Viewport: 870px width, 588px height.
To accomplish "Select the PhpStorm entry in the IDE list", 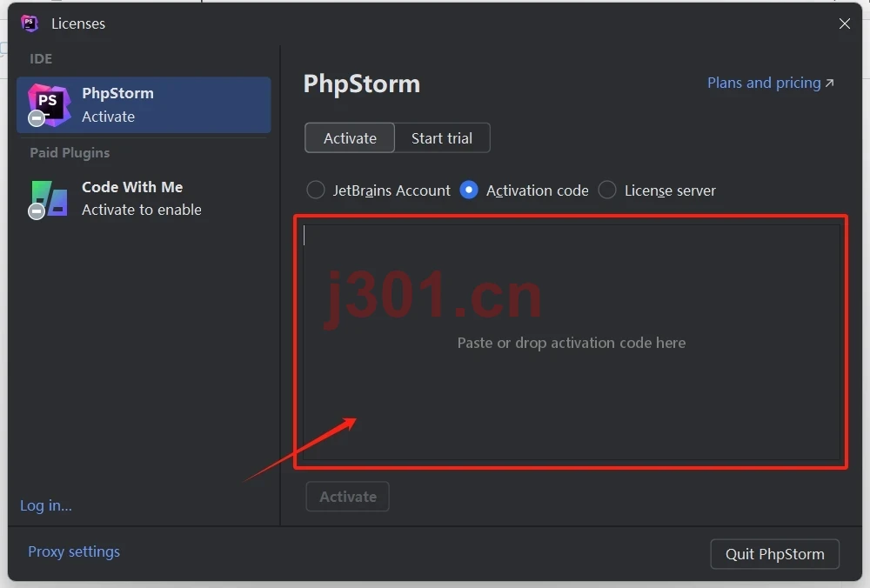I will 144,105.
